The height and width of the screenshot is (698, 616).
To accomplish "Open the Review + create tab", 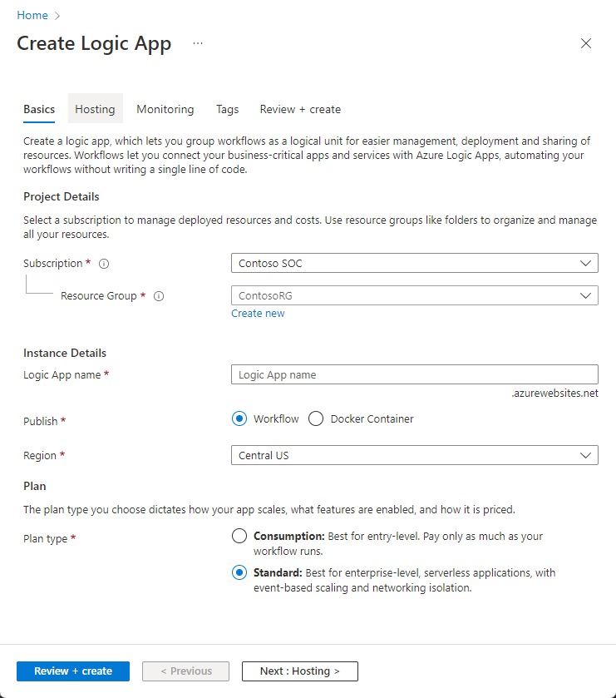I will 300,109.
